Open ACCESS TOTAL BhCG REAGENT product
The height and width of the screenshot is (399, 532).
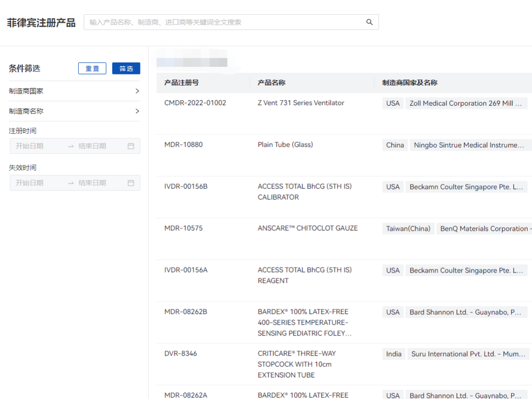305,276
